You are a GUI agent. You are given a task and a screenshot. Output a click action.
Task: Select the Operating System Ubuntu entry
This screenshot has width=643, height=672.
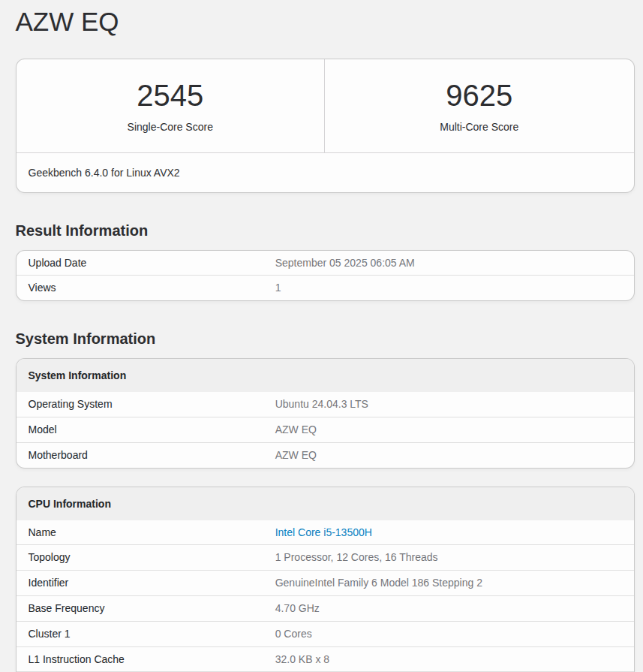[321, 404]
